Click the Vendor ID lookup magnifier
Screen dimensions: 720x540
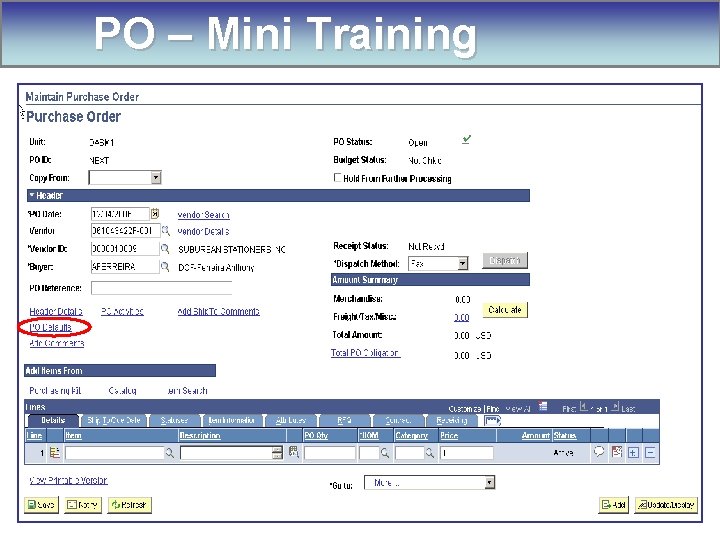click(165, 249)
